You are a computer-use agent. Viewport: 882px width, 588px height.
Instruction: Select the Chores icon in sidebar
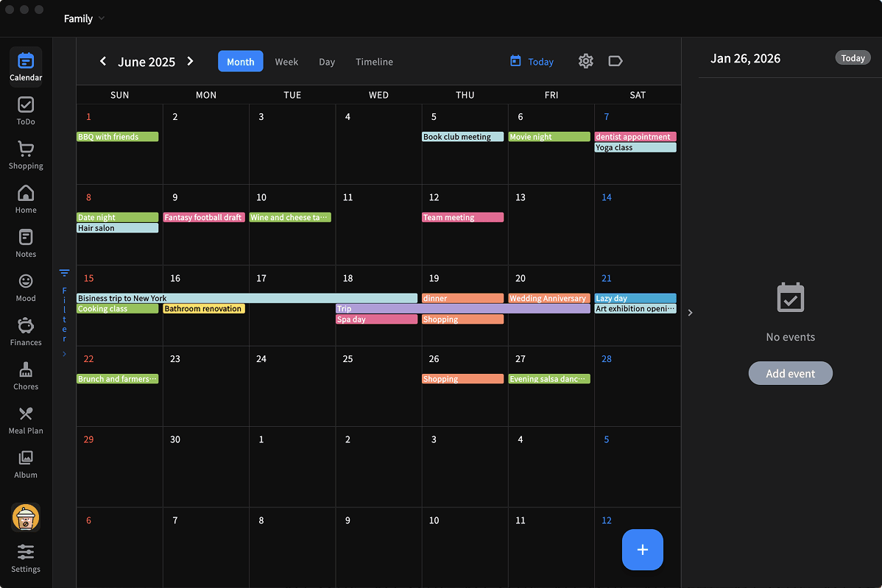[25, 375]
